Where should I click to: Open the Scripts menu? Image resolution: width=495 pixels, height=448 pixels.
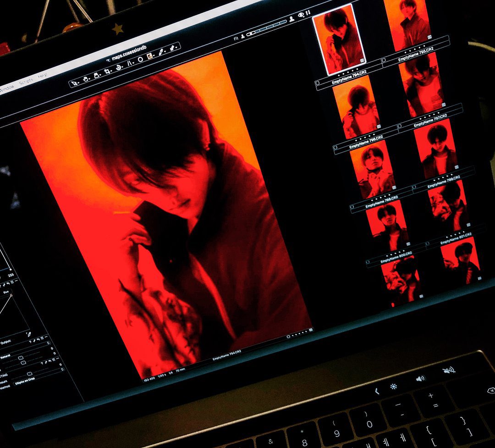(x=26, y=82)
